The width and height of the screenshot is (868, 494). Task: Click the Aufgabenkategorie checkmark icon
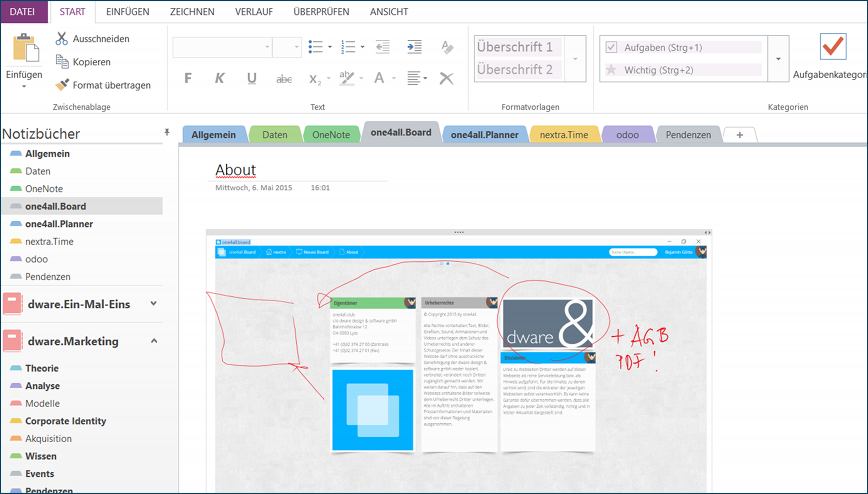pos(833,47)
